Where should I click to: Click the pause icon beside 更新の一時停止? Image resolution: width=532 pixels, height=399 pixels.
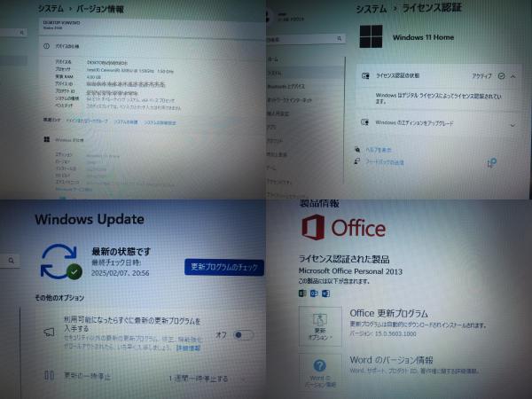click(x=49, y=375)
